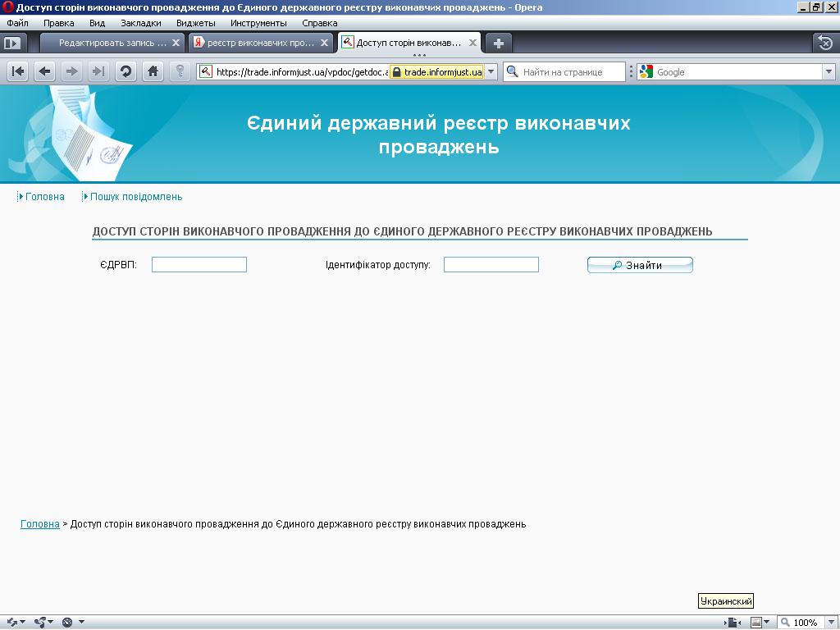Screen dimensions: 840x630
Task: Toggle the Opera panels sidebar button
Action: click(11, 43)
